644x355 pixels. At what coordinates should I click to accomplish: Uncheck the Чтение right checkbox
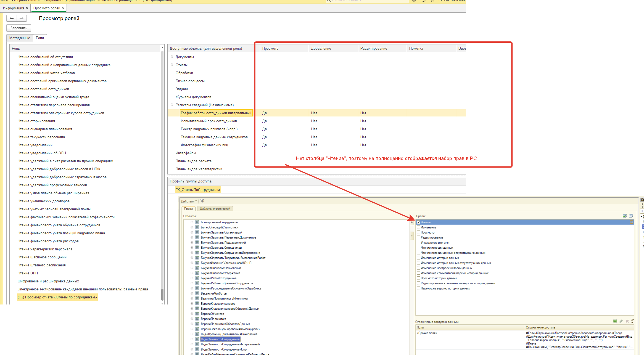419,222
